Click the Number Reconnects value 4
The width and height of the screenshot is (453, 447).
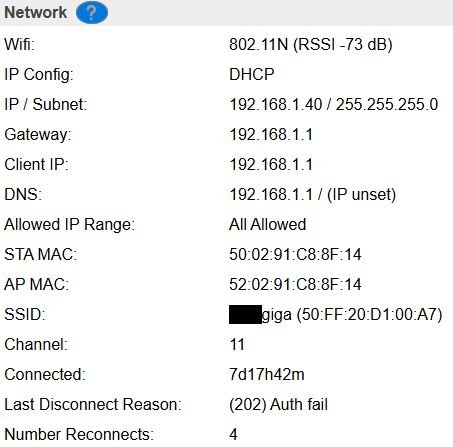(x=234, y=434)
